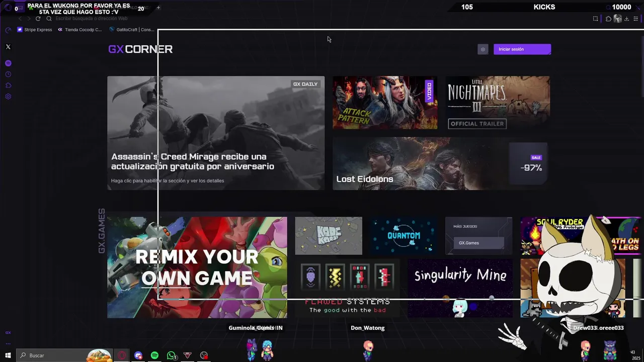Open the Lost Eidolons sale card
644x362 pixels.
point(440,164)
